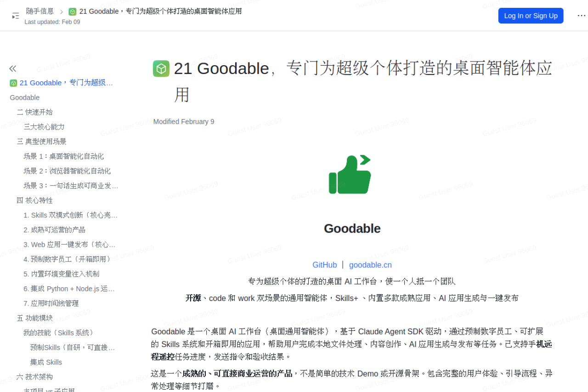Viewport: 588px width, 392px height.
Task: Go to section 五 功能模块
Action: coord(34,318)
